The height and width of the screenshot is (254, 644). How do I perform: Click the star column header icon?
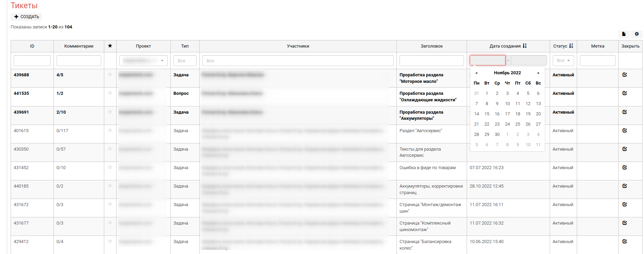[110, 46]
